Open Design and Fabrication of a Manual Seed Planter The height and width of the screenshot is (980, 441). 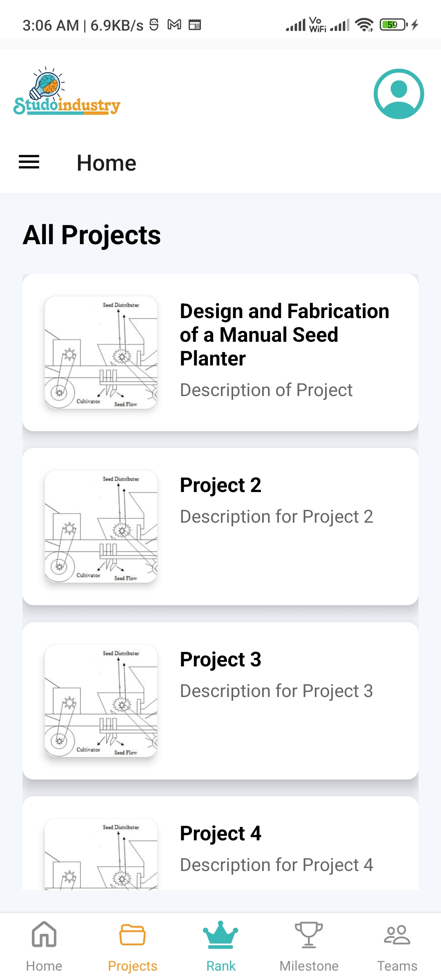click(x=284, y=334)
